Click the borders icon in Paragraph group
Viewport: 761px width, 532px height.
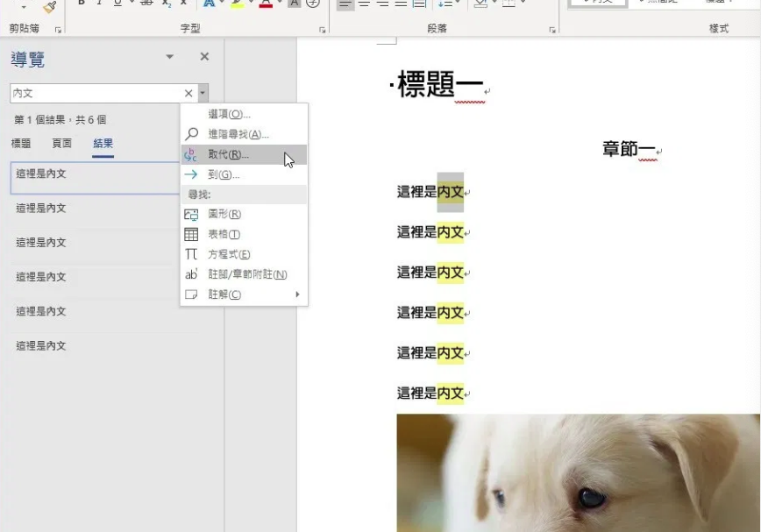point(509,4)
